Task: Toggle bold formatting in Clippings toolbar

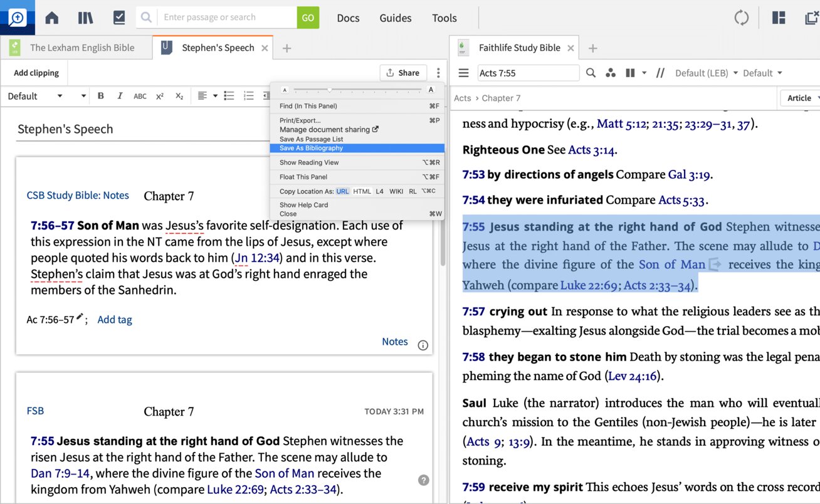Action: 101,96
